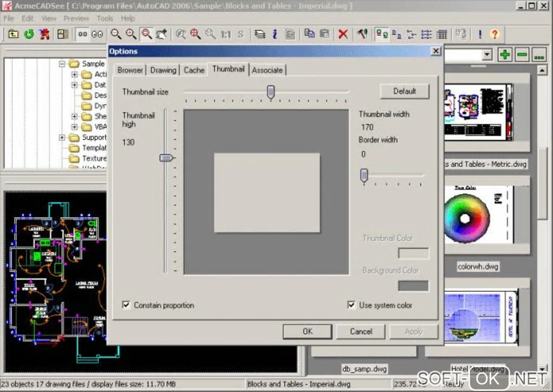Click the zoom out magnifier icon

point(116,34)
